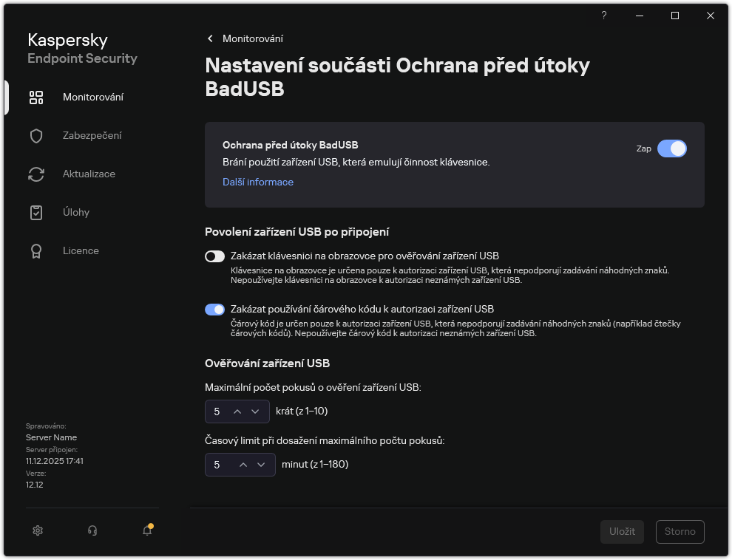Save settings with the Uložit button
This screenshot has width=732, height=560.
point(622,531)
